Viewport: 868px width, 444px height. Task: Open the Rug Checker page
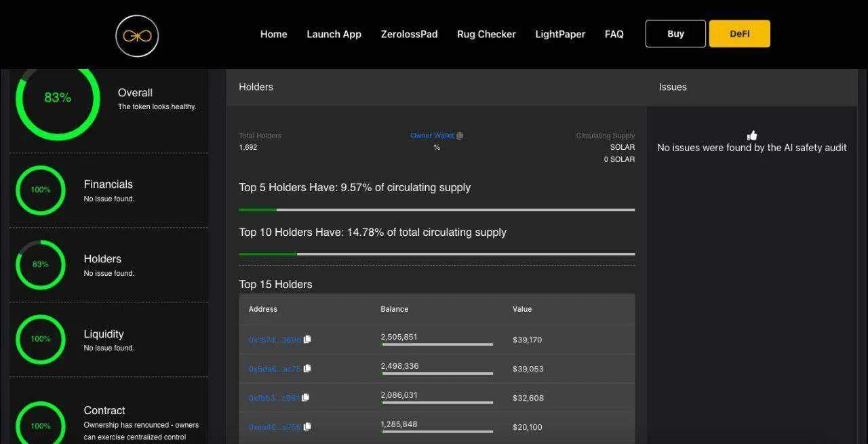486,34
